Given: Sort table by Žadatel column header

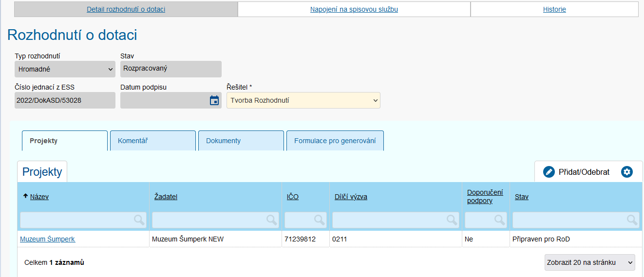Looking at the screenshot, I should (166, 197).
